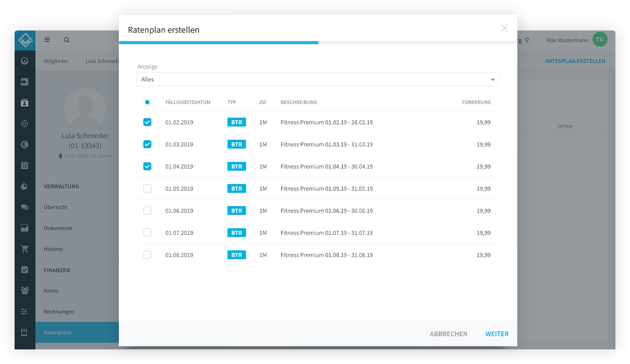Screen dimensions: 630x364
Task: Open the hamburger menu icon
Action: pos(47,40)
